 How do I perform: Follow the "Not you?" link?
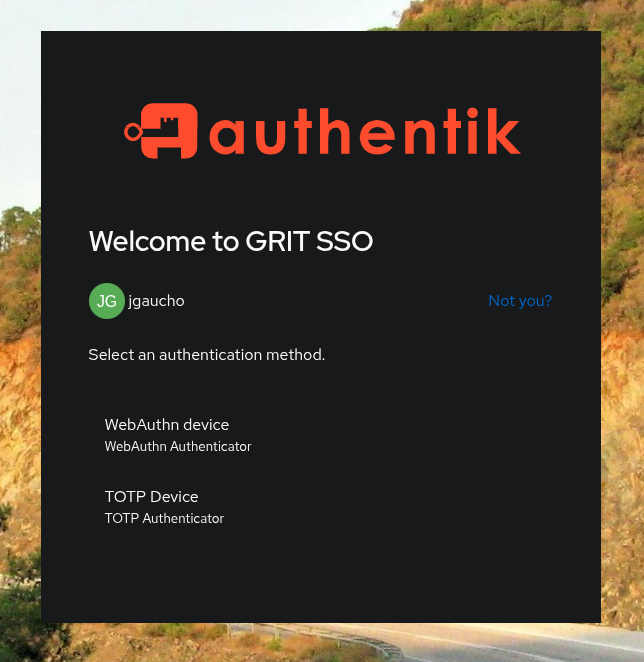(520, 301)
